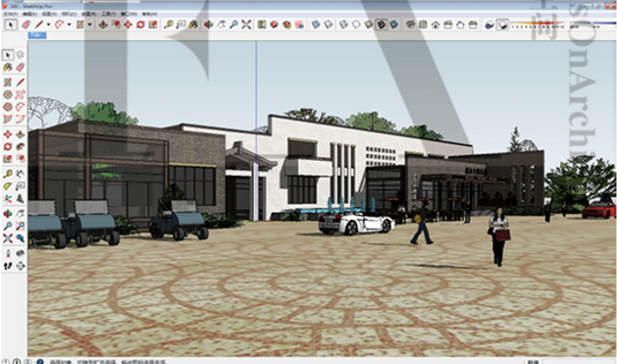This screenshot has width=617, height=364.
Task: Pick Axes tool in left palette
Action: click(8, 199)
